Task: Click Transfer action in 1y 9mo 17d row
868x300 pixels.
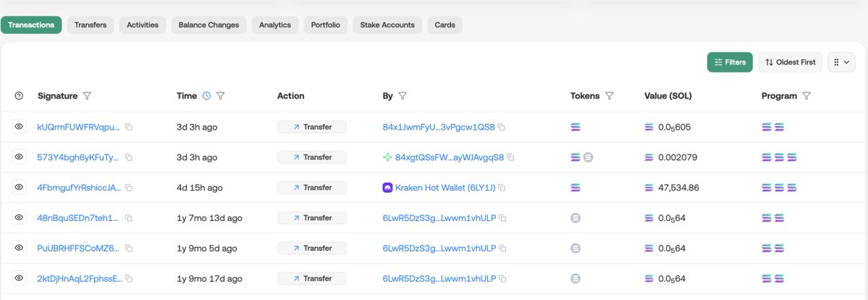Action: pyautogui.click(x=312, y=278)
